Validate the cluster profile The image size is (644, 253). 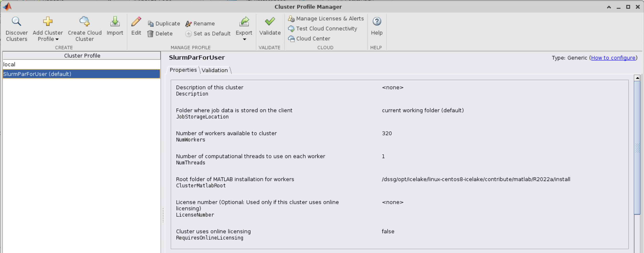click(270, 26)
